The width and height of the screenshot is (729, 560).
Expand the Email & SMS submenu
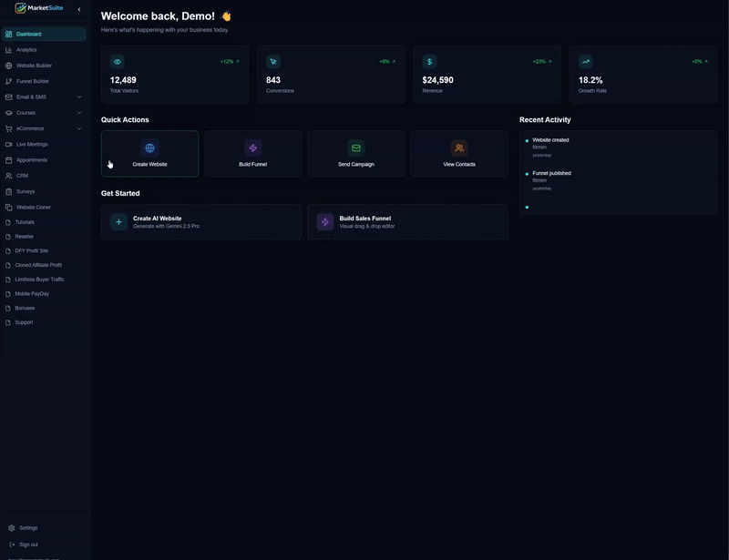[79, 97]
